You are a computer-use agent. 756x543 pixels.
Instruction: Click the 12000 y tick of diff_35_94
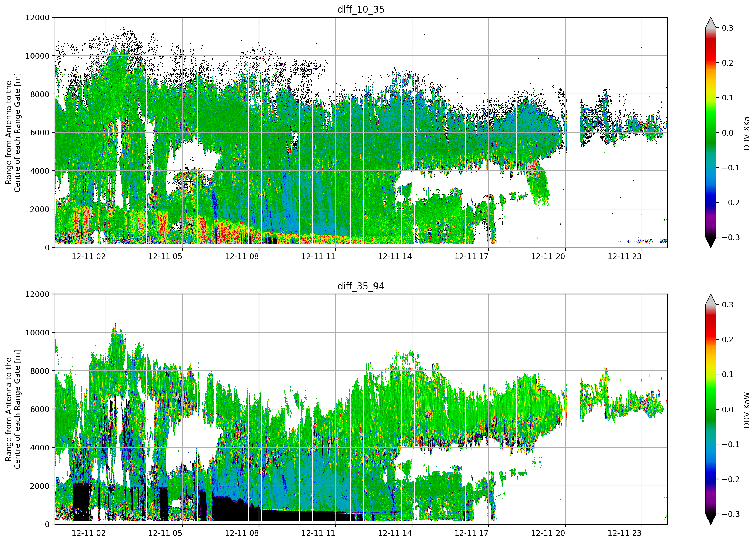coord(37,294)
